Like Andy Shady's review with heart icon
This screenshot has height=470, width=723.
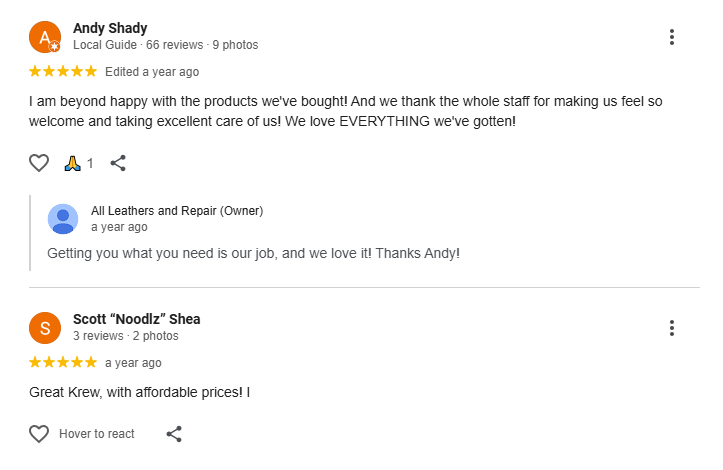[x=39, y=163]
